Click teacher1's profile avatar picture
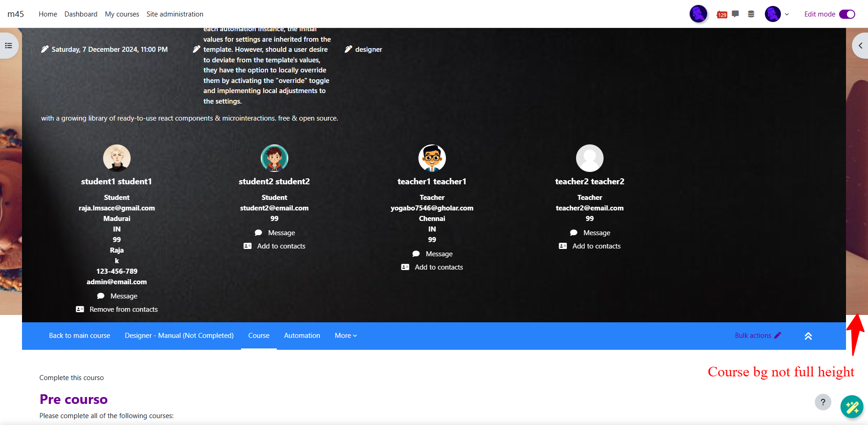 [x=432, y=158]
